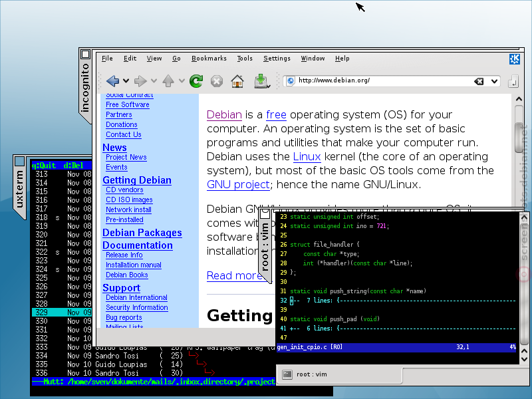Image resolution: width=532 pixels, height=399 pixels.
Task: Open the CD ISO images link
Action: pyautogui.click(x=129, y=200)
